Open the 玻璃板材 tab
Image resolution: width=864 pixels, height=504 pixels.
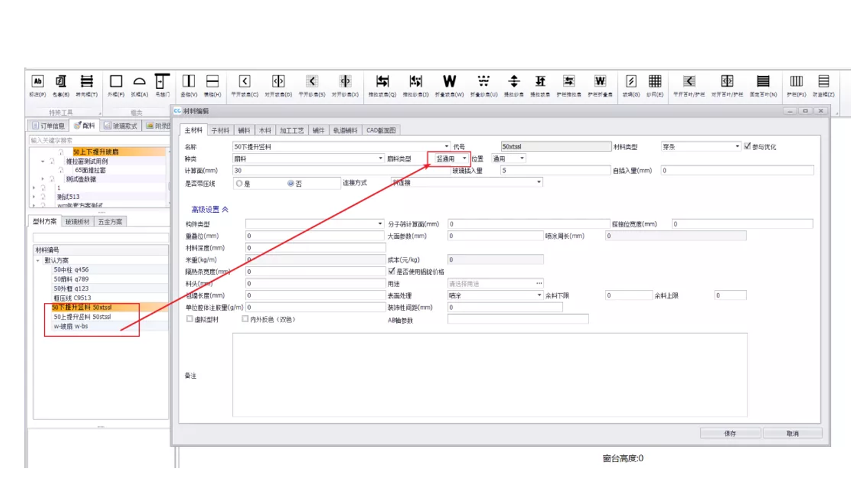77,222
